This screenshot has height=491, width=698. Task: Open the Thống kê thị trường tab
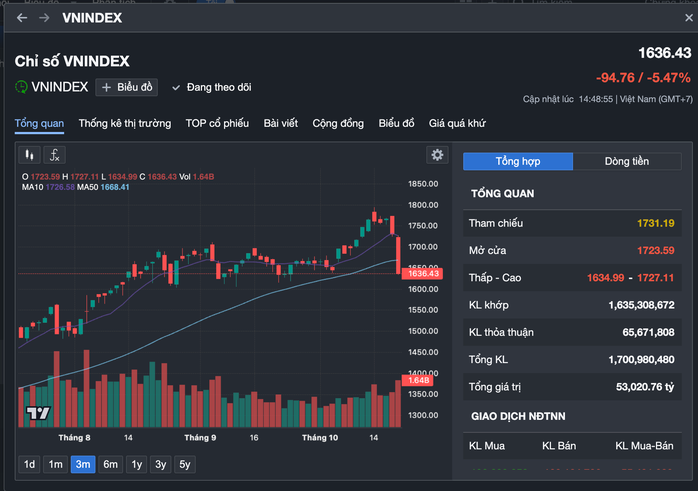(x=125, y=124)
